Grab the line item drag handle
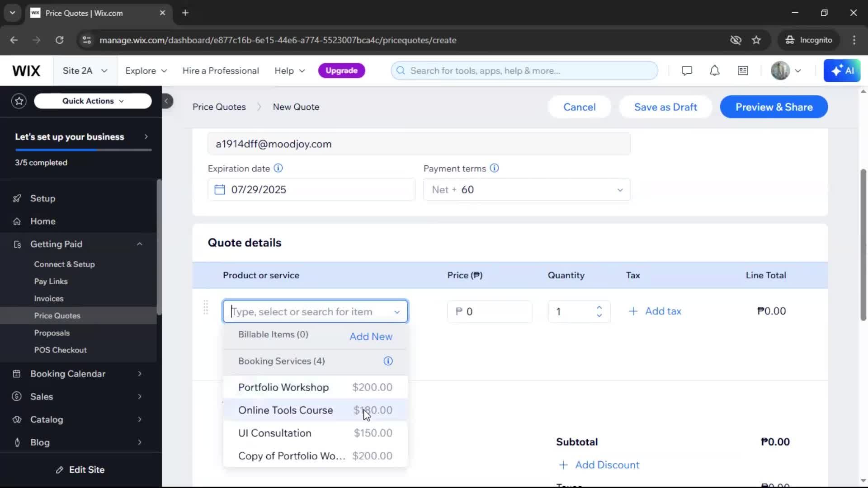The height and width of the screenshot is (488, 868). coord(206,307)
